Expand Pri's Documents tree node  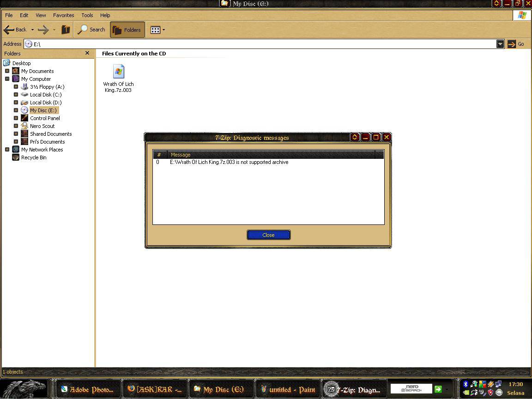click(x=16, y=141)
